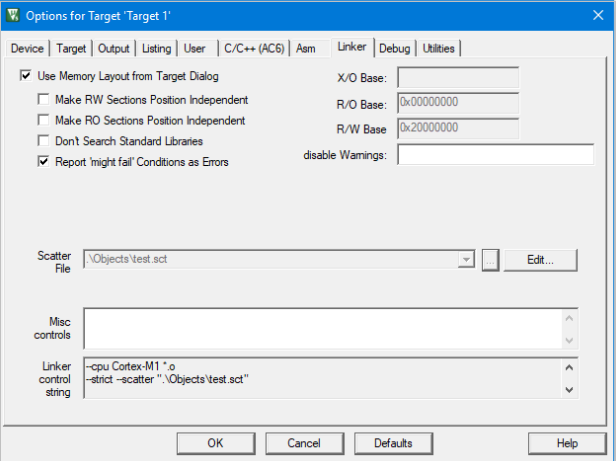616x461 pixels.
Task: Switch to the C/C++ (AC6) tab
Action: click(x=254, y=48)
